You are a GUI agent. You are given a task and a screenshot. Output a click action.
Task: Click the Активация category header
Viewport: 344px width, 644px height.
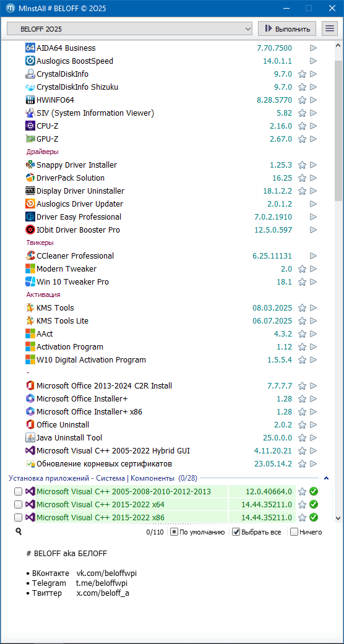tap(43, 295)
